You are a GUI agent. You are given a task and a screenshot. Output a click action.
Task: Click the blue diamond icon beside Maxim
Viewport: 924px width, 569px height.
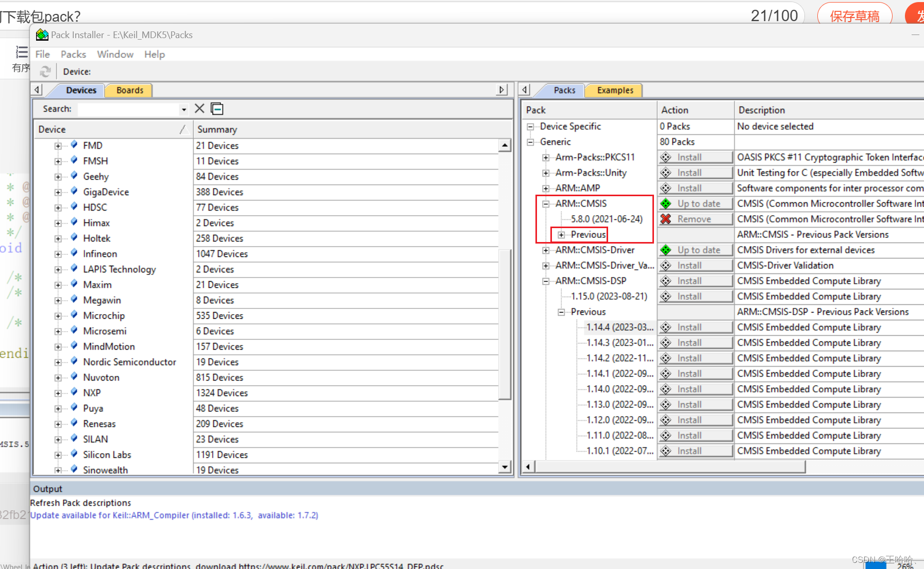[74, 284]
